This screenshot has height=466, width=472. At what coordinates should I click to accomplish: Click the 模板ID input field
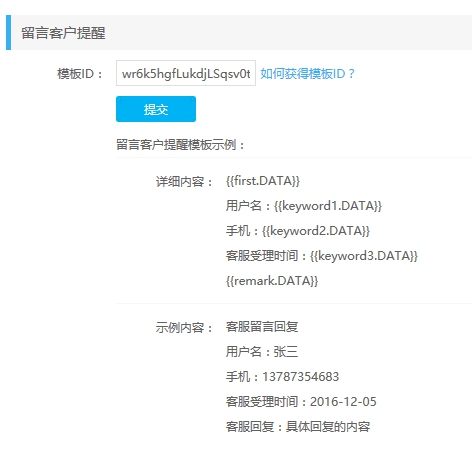(x=186, y=73)
